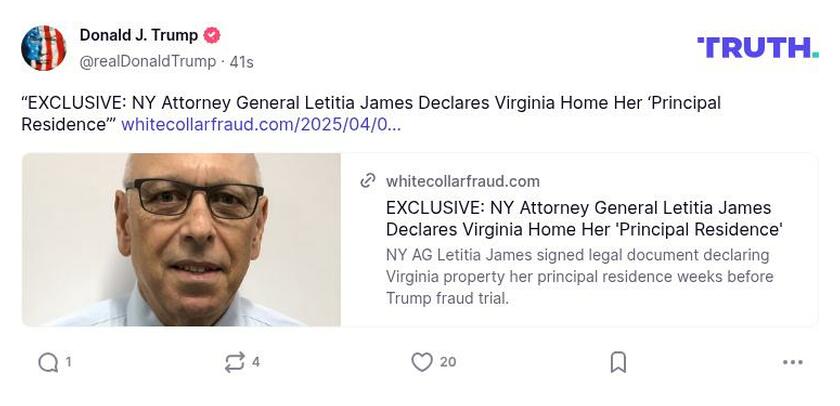This screenshot has height=406, width=840.
Task: Click the red verified badge
Action: pos(212,36)
